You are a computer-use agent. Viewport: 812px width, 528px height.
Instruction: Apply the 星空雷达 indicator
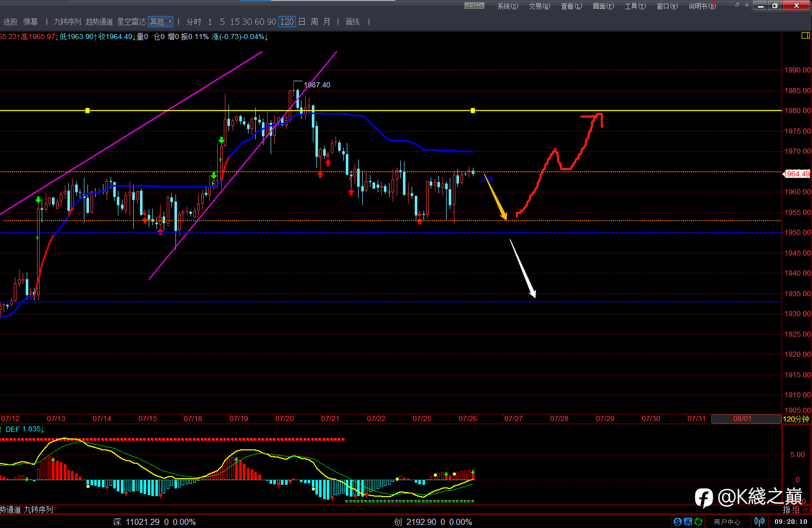click(x=132, y=22)
